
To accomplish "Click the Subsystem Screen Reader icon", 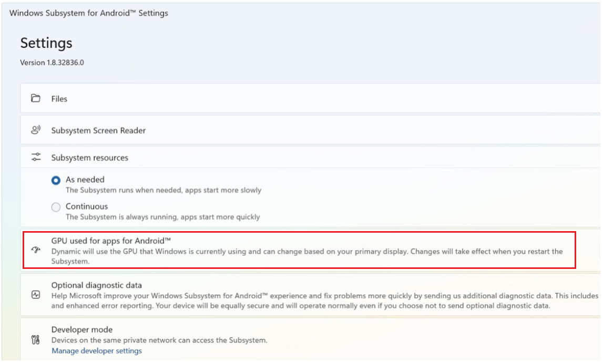I will tap(36, 130).
